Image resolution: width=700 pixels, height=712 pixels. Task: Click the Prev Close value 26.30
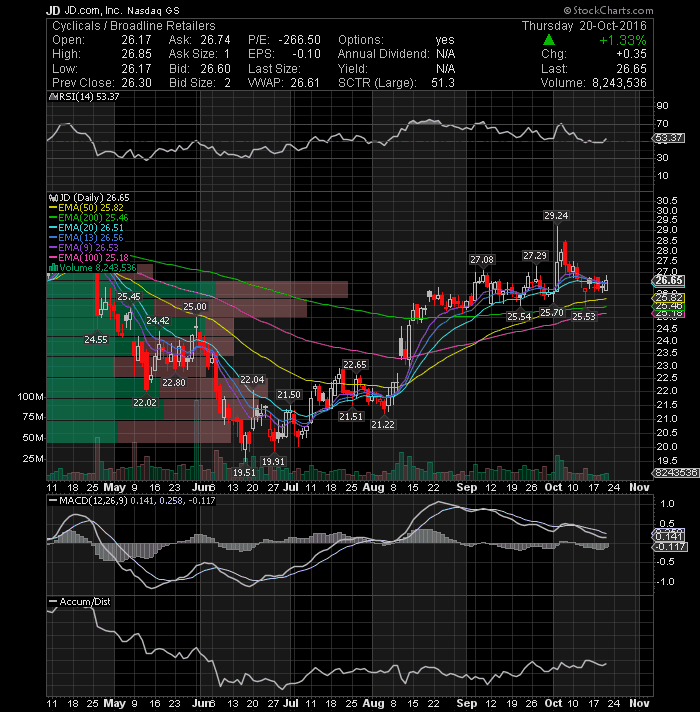(x=136, y=83)
